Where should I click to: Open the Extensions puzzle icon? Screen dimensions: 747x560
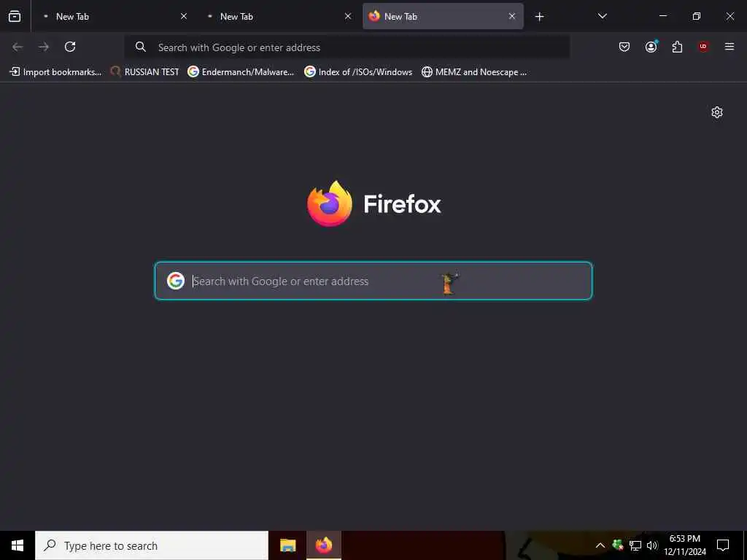click(677, 47)
